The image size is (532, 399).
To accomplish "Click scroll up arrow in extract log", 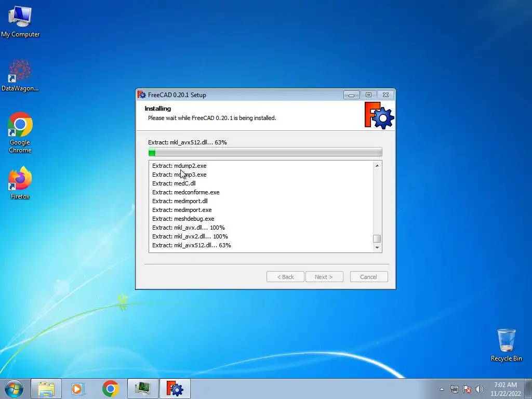I will (x=377, y=166).
